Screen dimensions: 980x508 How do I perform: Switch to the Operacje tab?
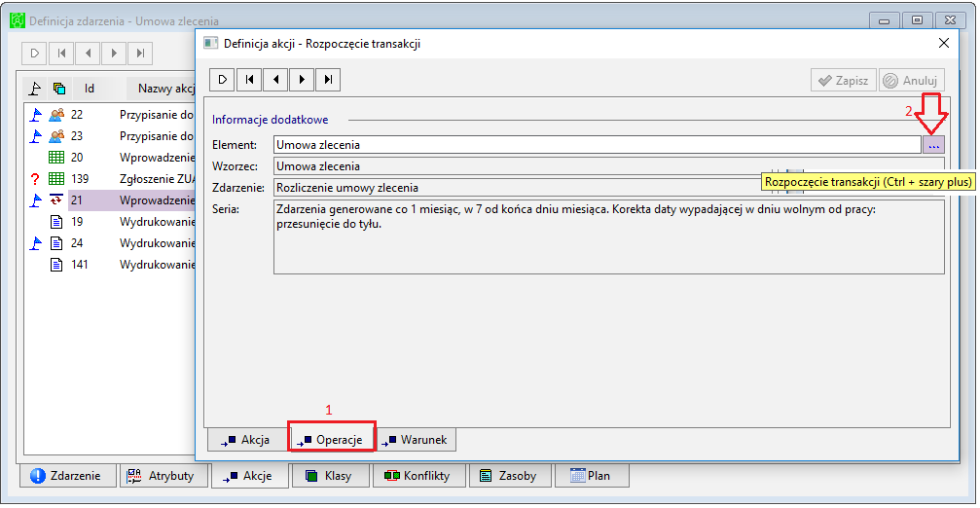click(x=332, y=440)
